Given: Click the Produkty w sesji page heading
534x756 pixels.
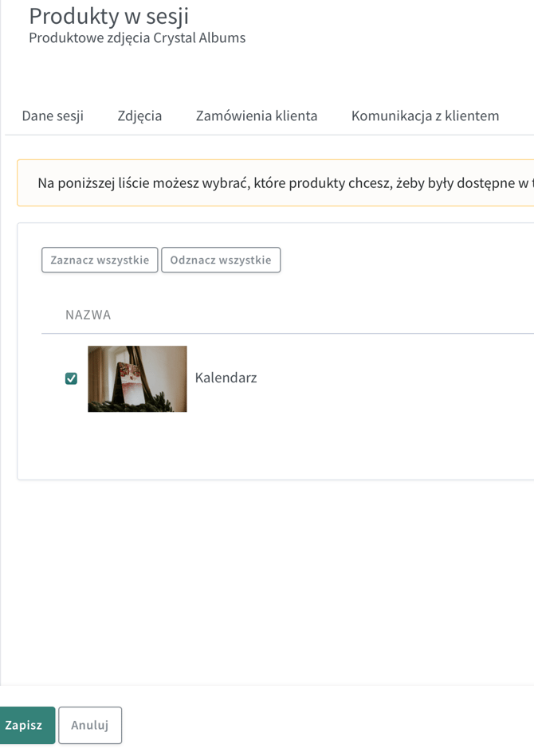Looking at the screenshot, I should click(x=109, y=16).
